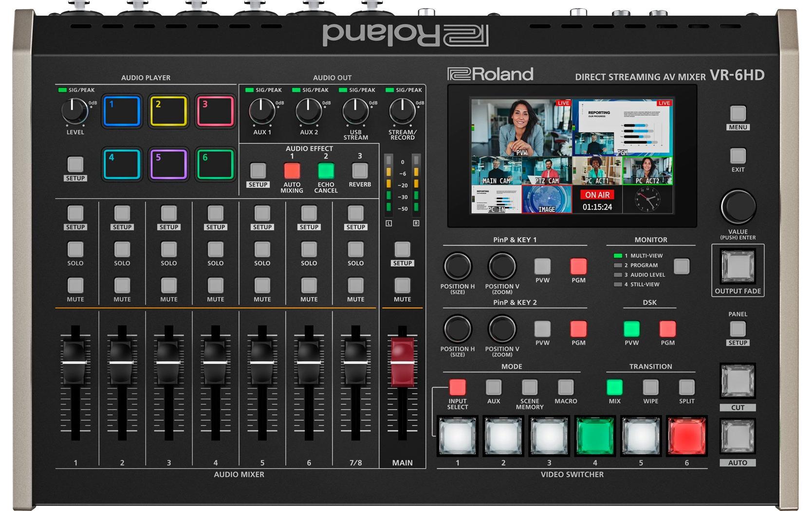
Task: Turn the STREAM/RECORD output knob
Action: click(402, 111)
